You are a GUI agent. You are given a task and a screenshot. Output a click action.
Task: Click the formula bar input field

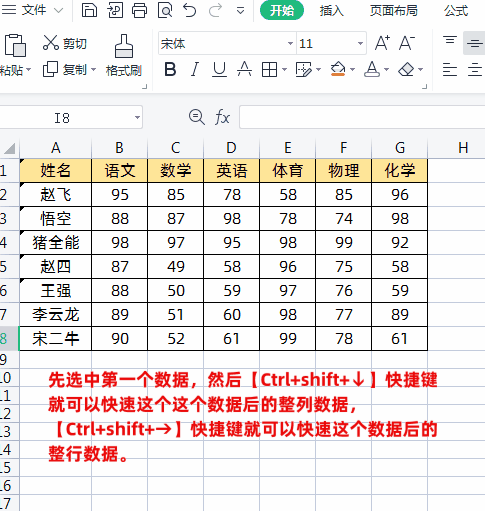362,117
